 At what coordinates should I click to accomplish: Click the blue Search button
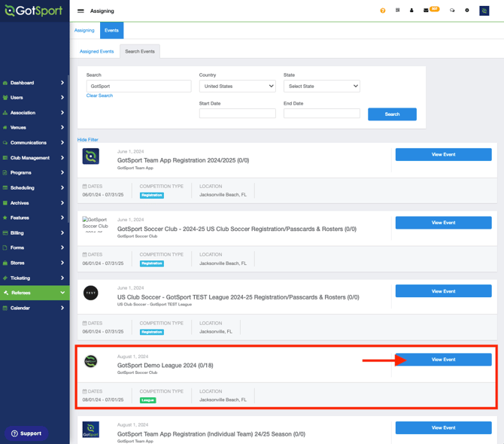point(392,114)
